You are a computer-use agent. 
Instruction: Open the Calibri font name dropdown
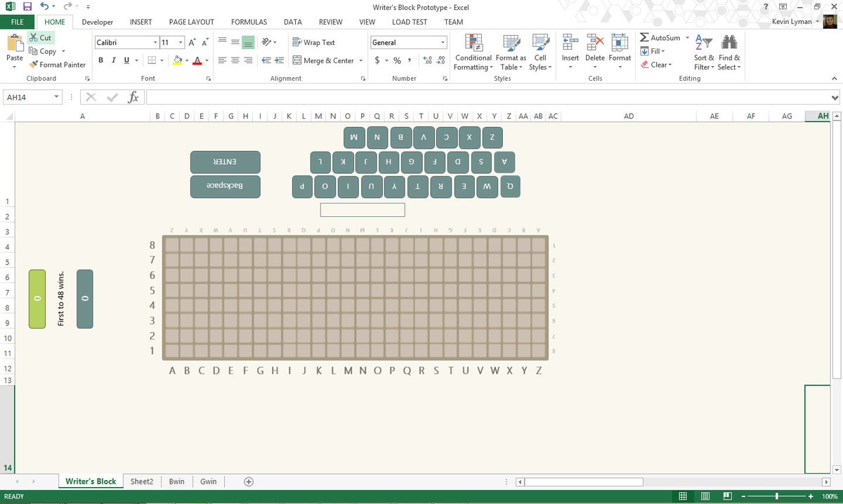(x=155, y=43)
